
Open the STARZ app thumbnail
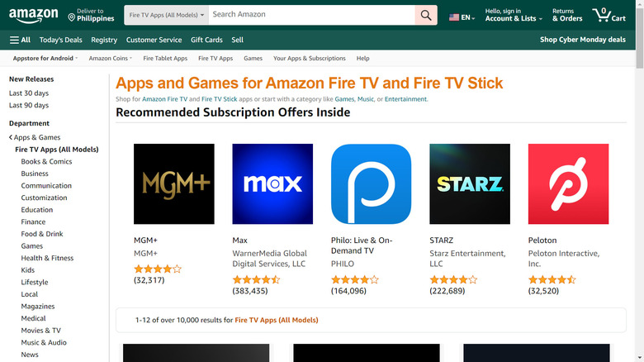point(470,183)
